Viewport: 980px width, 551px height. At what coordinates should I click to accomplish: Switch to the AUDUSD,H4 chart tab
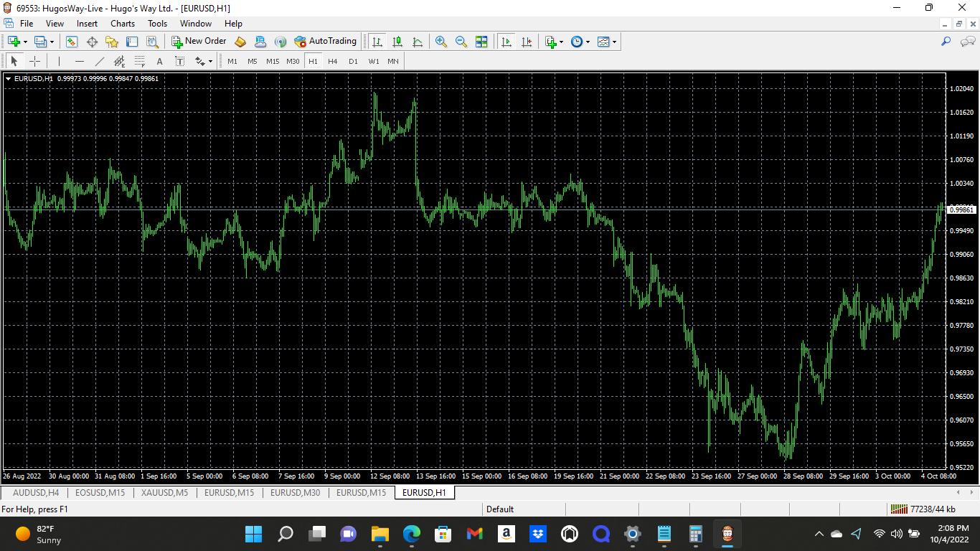pyautogui.click(x=36, y=493)
